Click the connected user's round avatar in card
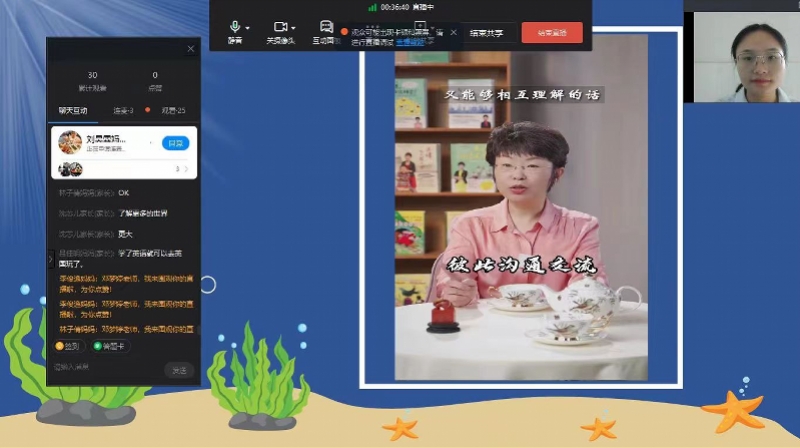 (x=70, y=142)
